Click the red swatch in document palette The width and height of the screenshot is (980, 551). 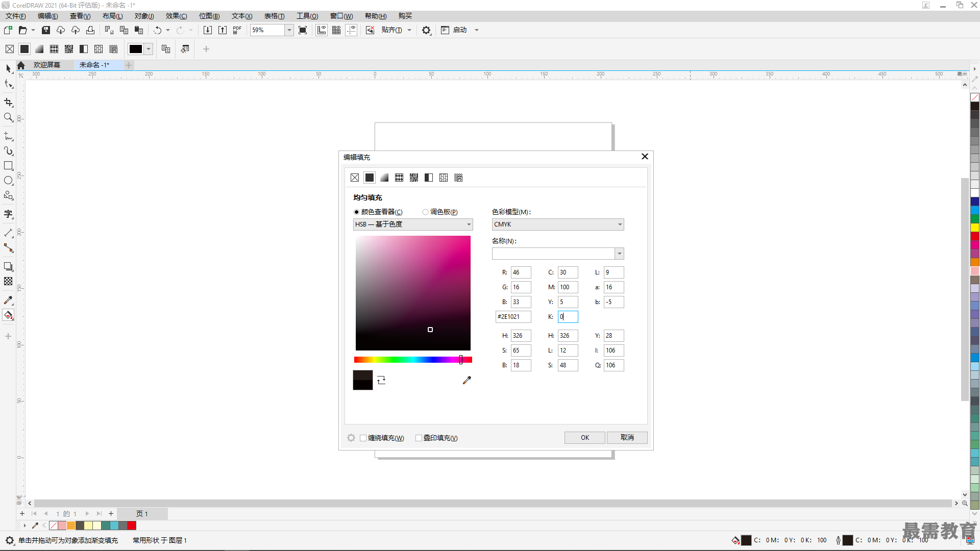pos(132,525)
